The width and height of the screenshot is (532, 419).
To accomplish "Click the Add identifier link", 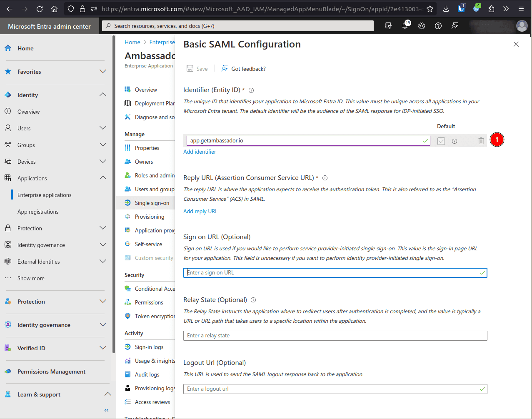I will [x=200, y=152].
